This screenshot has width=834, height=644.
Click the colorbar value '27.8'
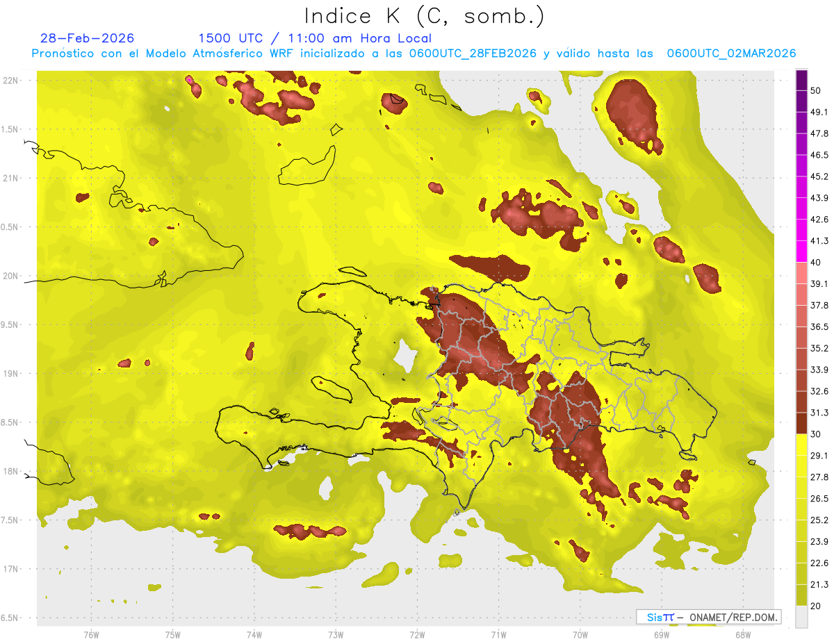pyautogui.click(x=819, y=477)
